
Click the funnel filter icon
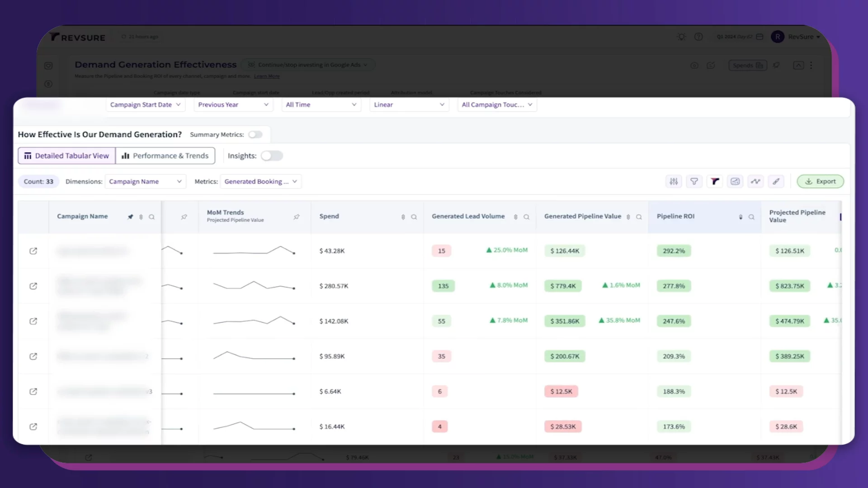coord(694,181)
